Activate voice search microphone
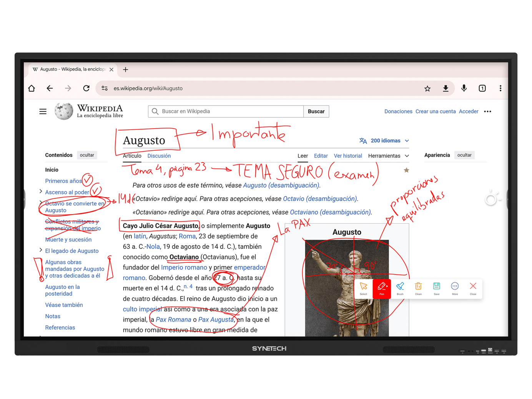532x399 pixels. point(464,88)
